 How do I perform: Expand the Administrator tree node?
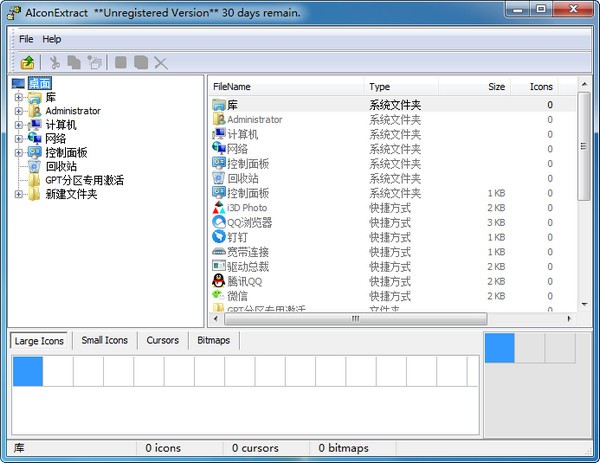[x=18, y=111]
